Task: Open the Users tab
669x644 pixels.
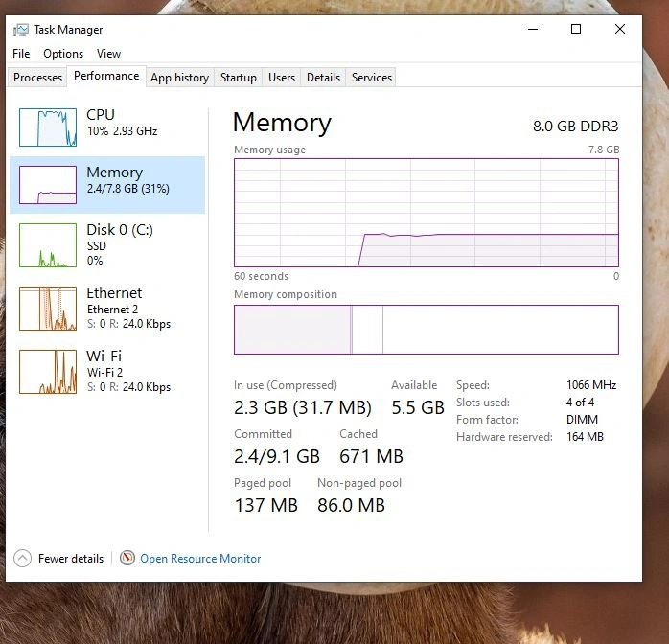Action: [x=282, y=78]
